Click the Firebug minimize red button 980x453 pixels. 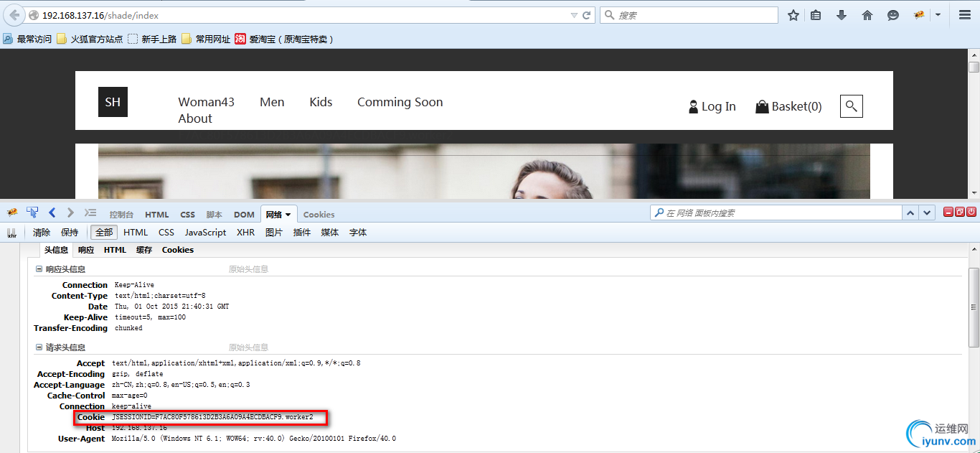click(x=948, y=212)
